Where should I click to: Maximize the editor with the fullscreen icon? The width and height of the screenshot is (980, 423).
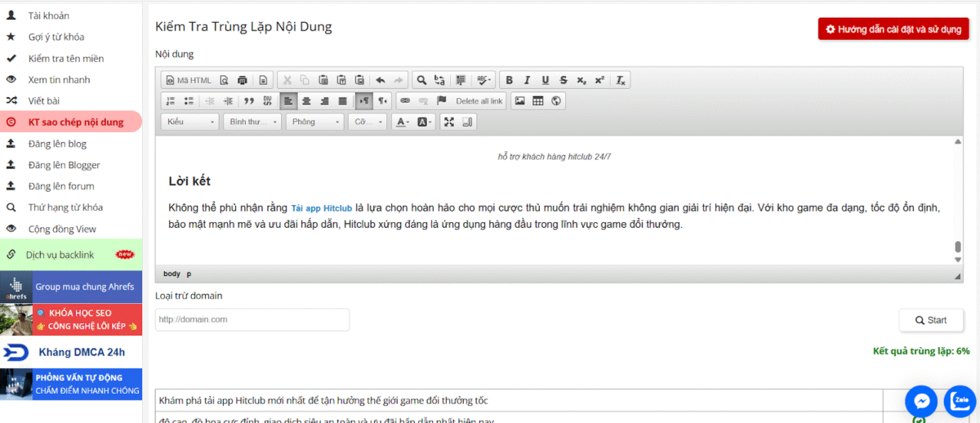448,122
